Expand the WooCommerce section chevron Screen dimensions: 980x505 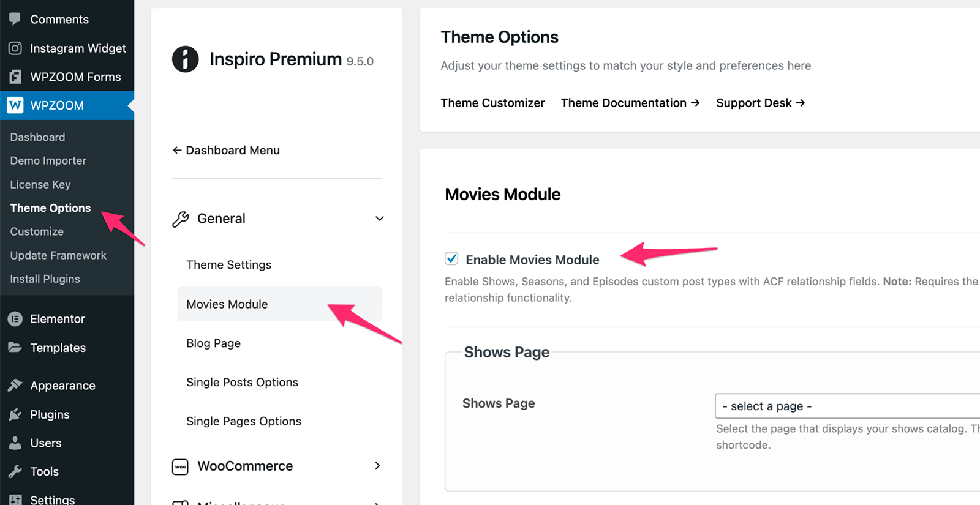(377, 466)
